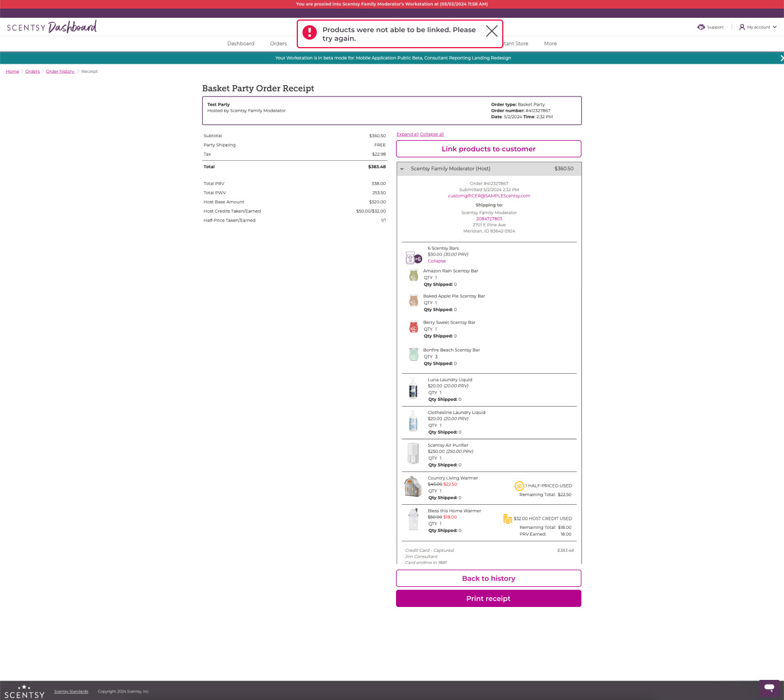
Task: Close the error notification with the X
Action: tap(492, 31)
